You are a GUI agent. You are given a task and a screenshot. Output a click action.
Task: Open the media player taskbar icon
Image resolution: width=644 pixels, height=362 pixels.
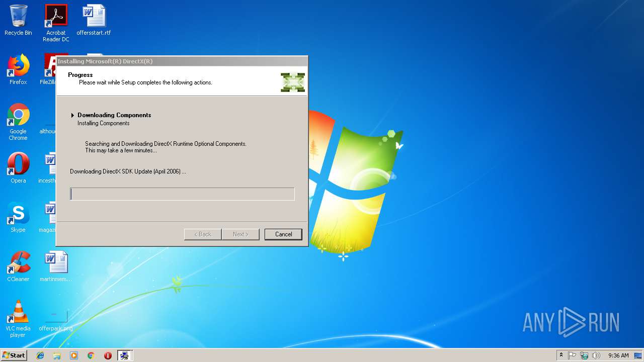coord(74,355)
